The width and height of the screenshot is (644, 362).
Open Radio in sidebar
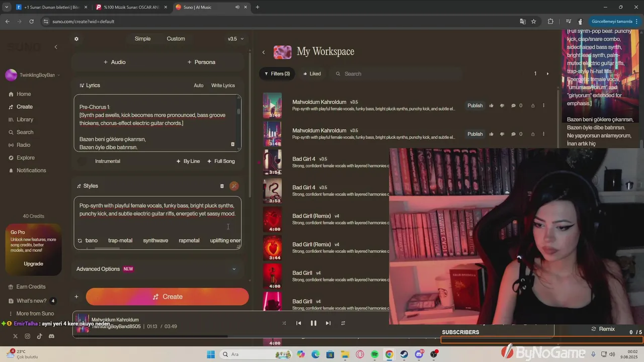[x=20, y=145]
